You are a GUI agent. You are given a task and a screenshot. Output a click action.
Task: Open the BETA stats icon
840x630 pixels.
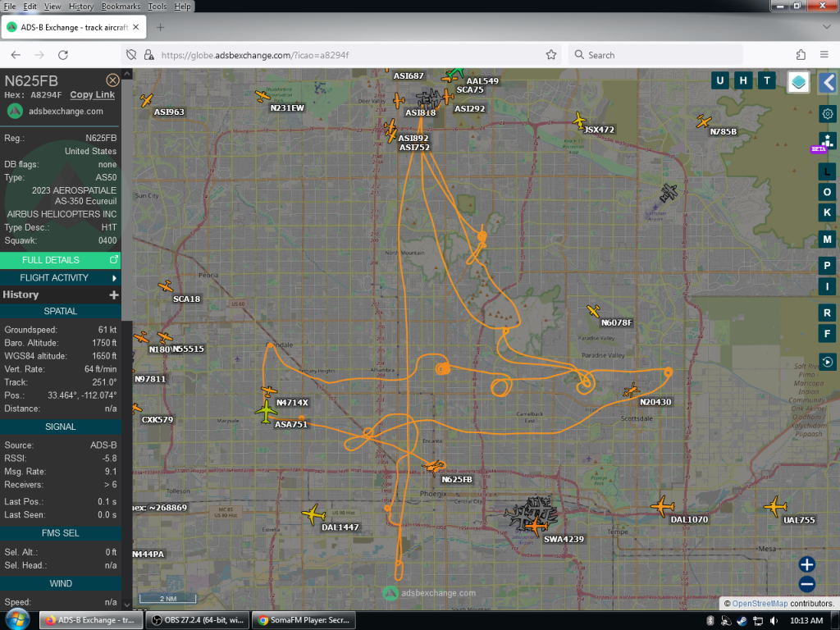827,142
